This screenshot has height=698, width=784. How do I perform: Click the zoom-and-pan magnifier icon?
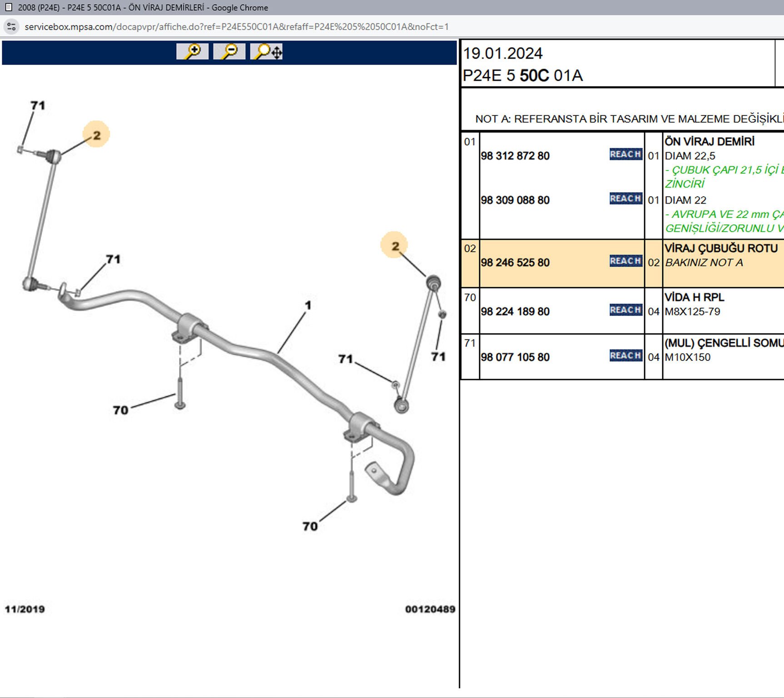pyautogui.click(x=267, y=51)
